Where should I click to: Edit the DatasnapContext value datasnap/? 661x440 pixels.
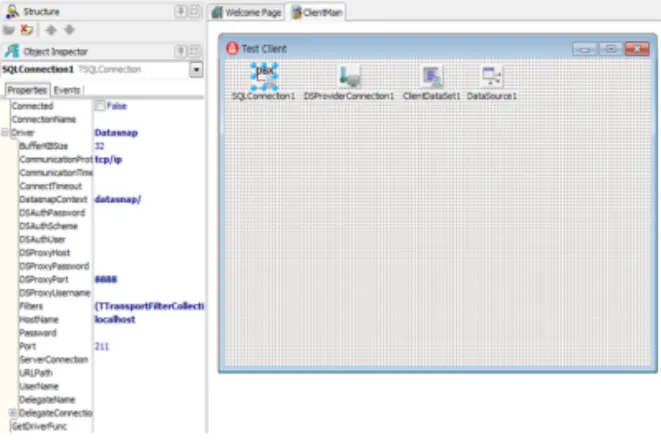(x=118, y=199)
